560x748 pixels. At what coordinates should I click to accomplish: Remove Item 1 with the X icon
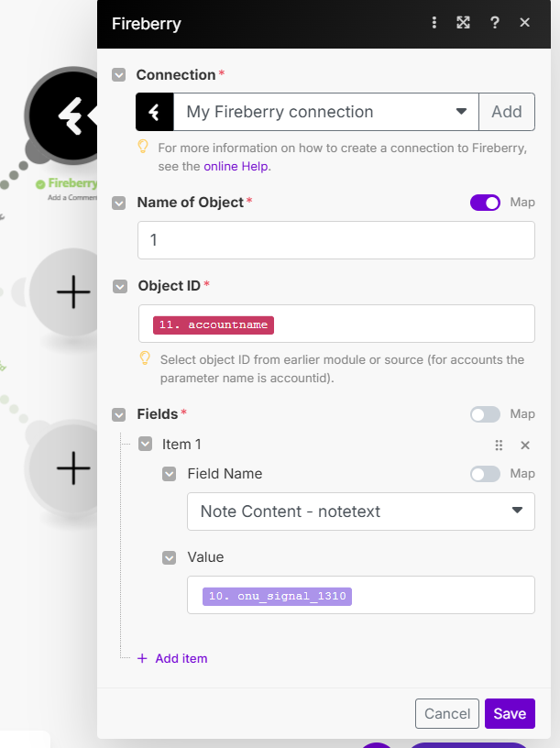[x=525, y=445]
